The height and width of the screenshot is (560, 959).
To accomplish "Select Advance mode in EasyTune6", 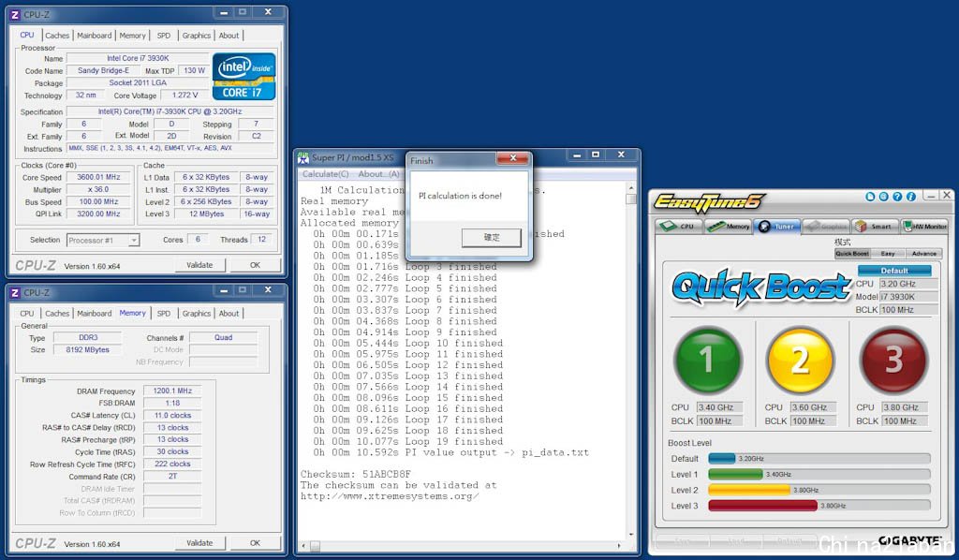I will (923, 253).
